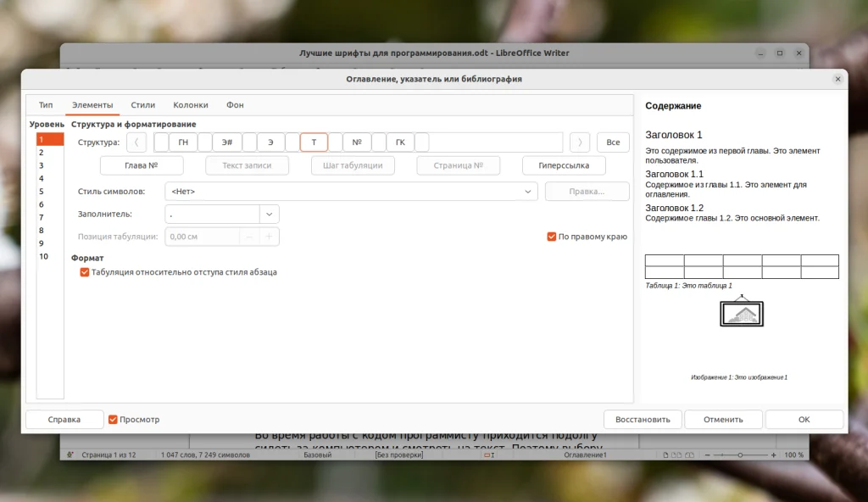Adjust the zoom slider in status bar
Screen dimensions: 868x502
click(740, 454)
